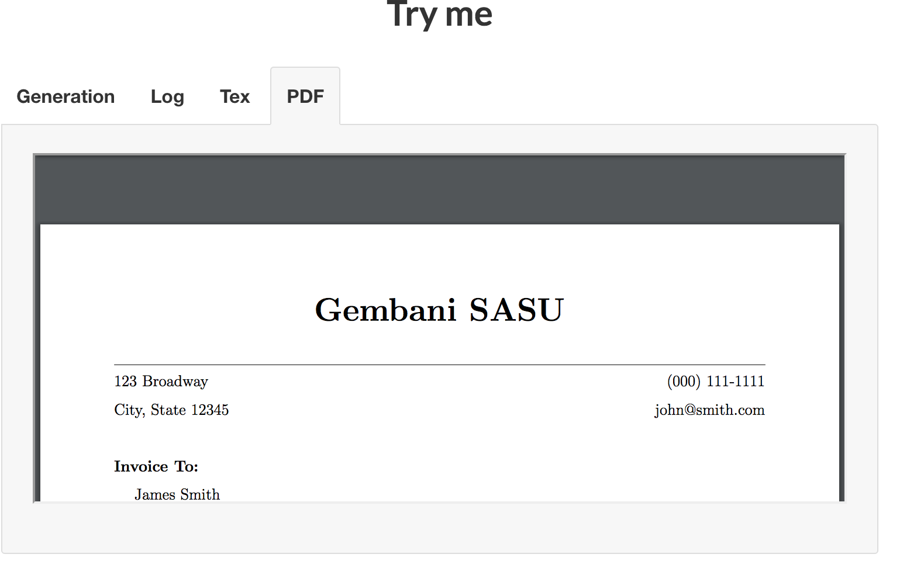The width and height of the screenshot is (924, 568).
Task: Click the horizontal rule under the title
Action: click(x=440, y=365)
